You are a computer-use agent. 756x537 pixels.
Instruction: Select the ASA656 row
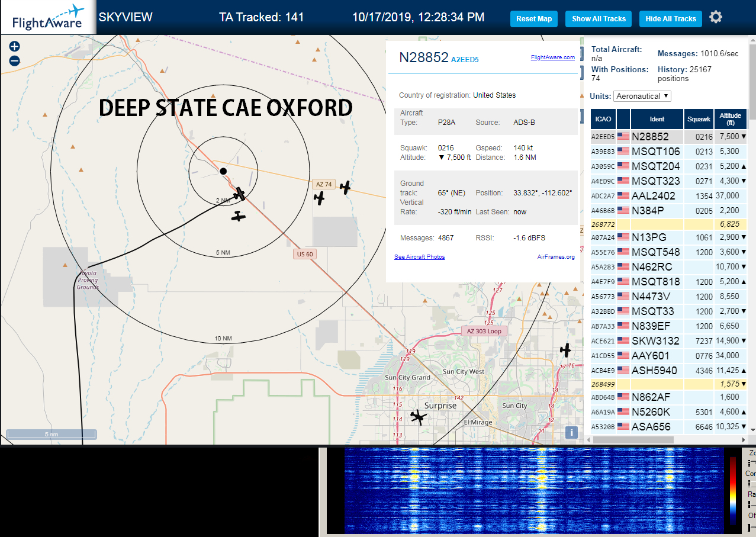669,426
